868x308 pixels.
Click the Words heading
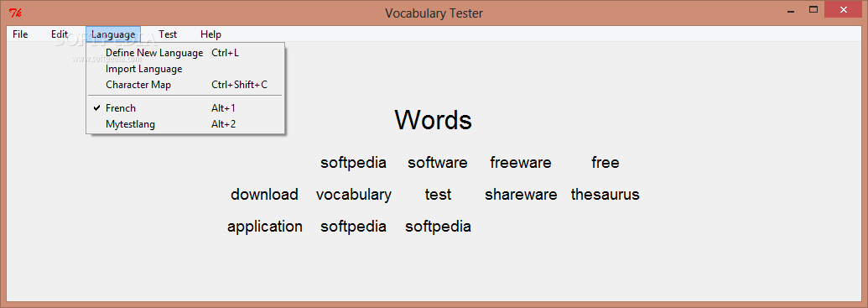433,120
